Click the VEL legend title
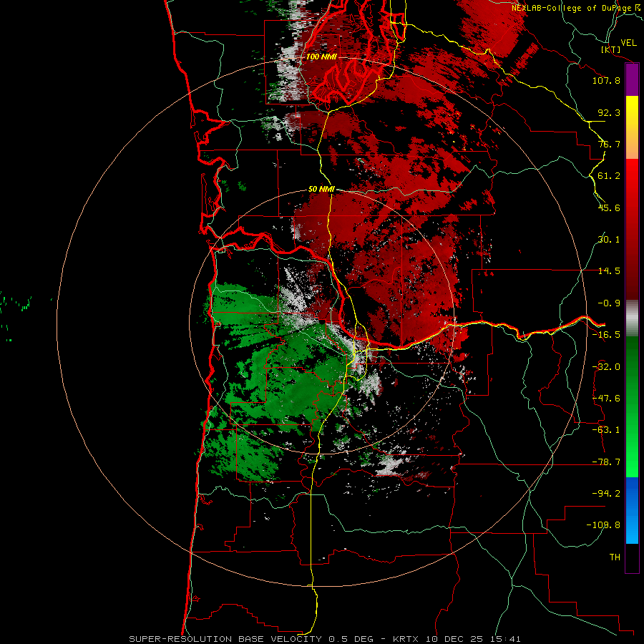The width and height of the screenshot is (644, 644). pyautogui.click(x=628, y=43)
